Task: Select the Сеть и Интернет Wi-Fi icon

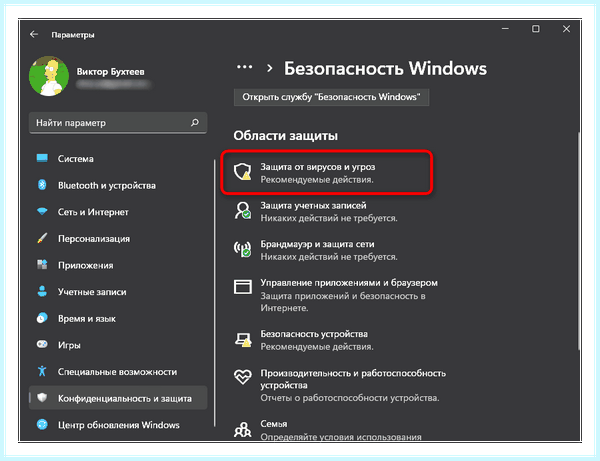Action: click(42, 211)
